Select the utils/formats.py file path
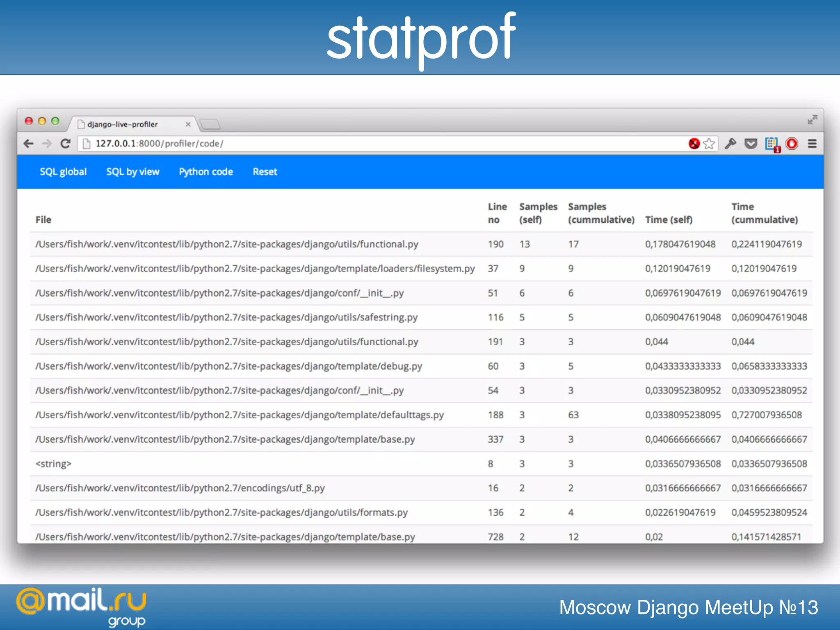This screenshot has height=630, width=840. tap(221, 513)
